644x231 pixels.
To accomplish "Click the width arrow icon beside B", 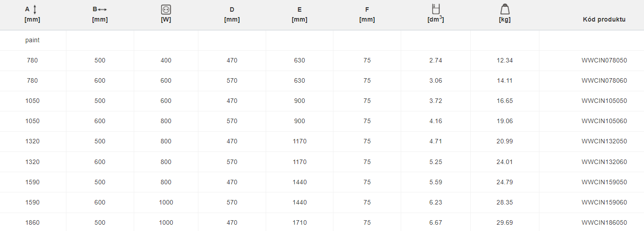I will (103, 9).
